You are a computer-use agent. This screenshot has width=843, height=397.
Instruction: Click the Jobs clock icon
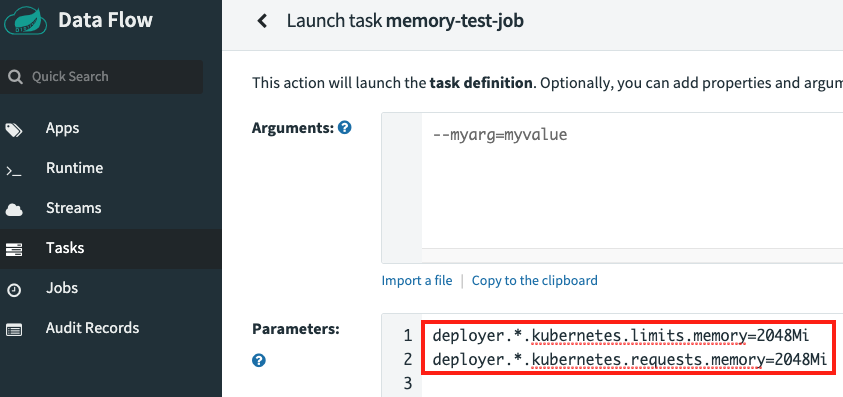click(14, 290)
